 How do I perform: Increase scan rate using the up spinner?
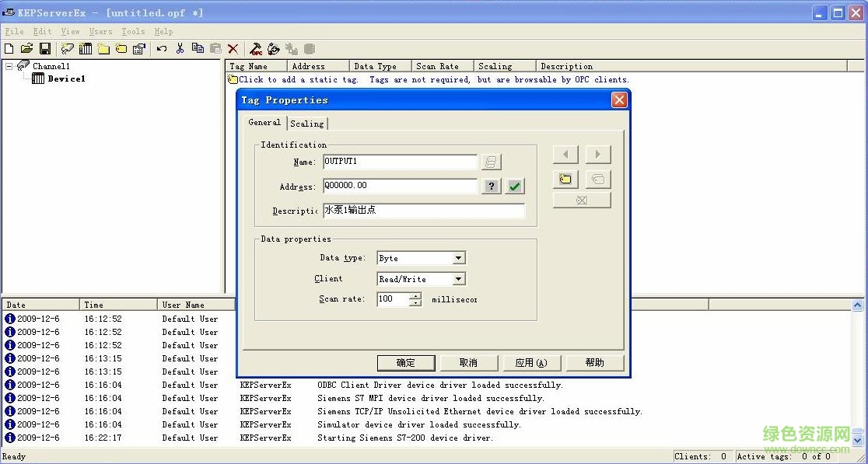click(x=416, y=295)
